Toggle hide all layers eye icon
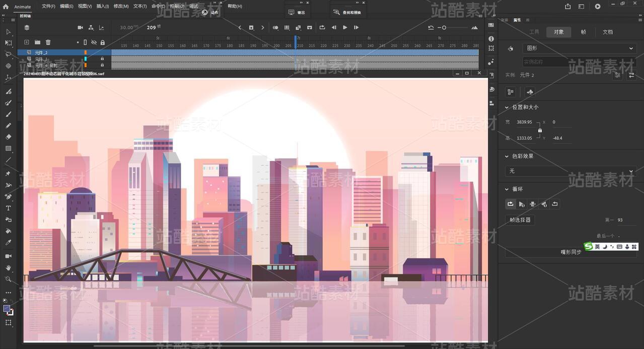The width and height of the screenshot is (644, 349). coord(94,42)
